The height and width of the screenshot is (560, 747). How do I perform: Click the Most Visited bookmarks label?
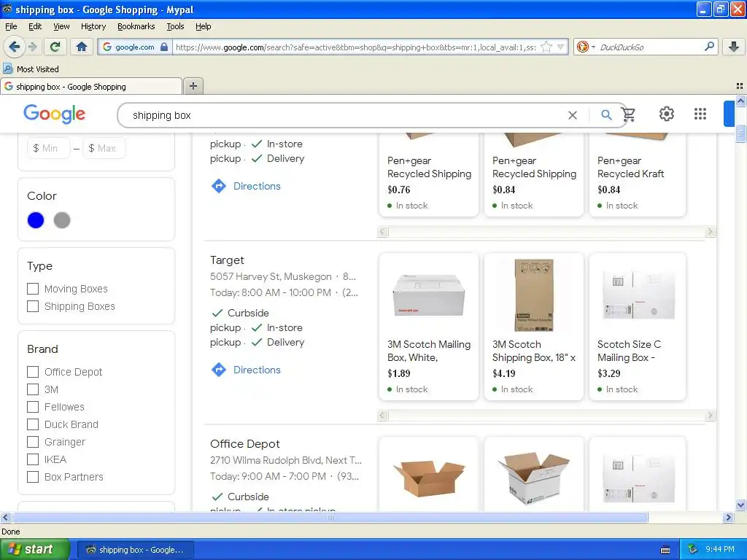[38, 69]
